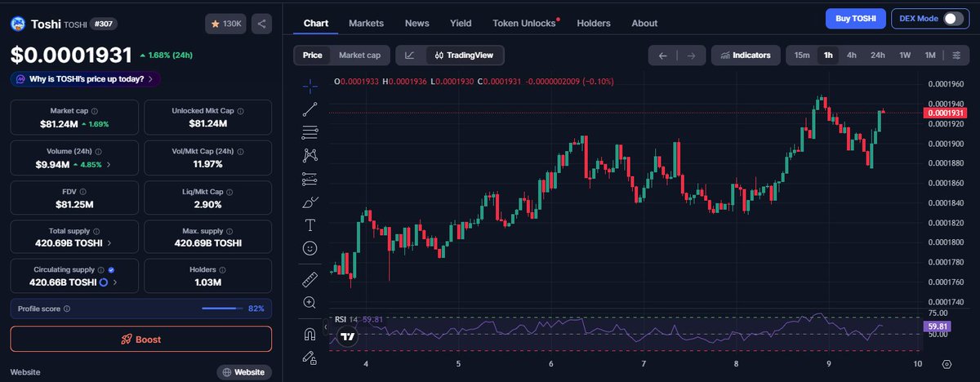Click the Toshi token logo
Screen dimensions: 980x382
(18, 24)
